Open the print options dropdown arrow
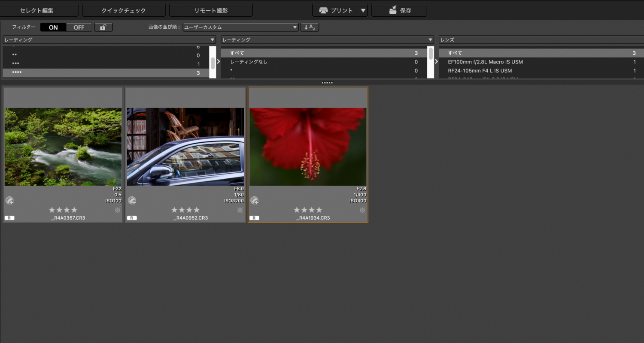 pos(363,10)
